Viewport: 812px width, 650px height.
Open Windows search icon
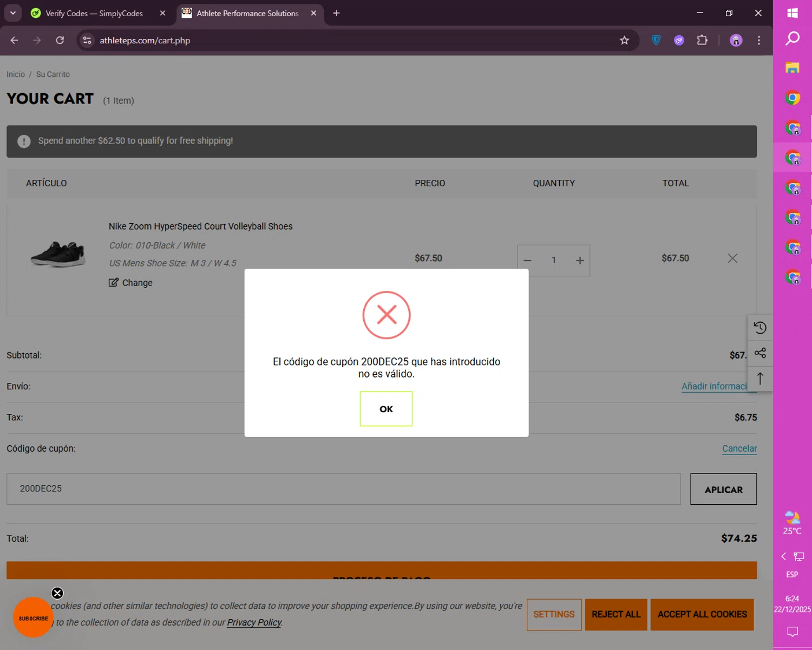coord(793,38)
